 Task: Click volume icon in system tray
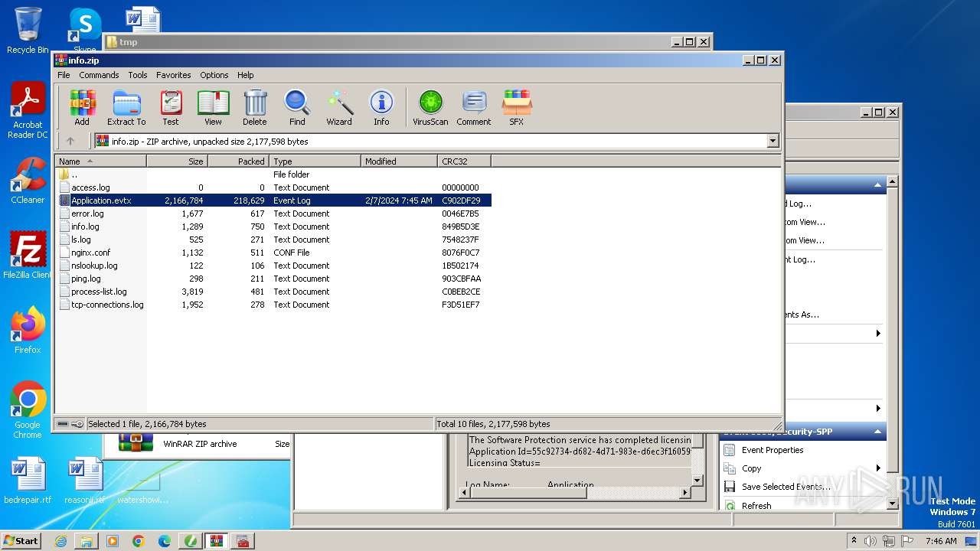871,541
